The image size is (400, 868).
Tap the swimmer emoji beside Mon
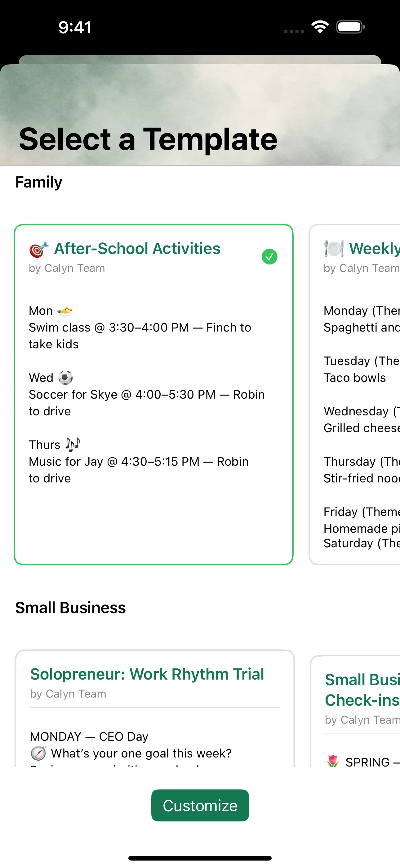point(64,311)
